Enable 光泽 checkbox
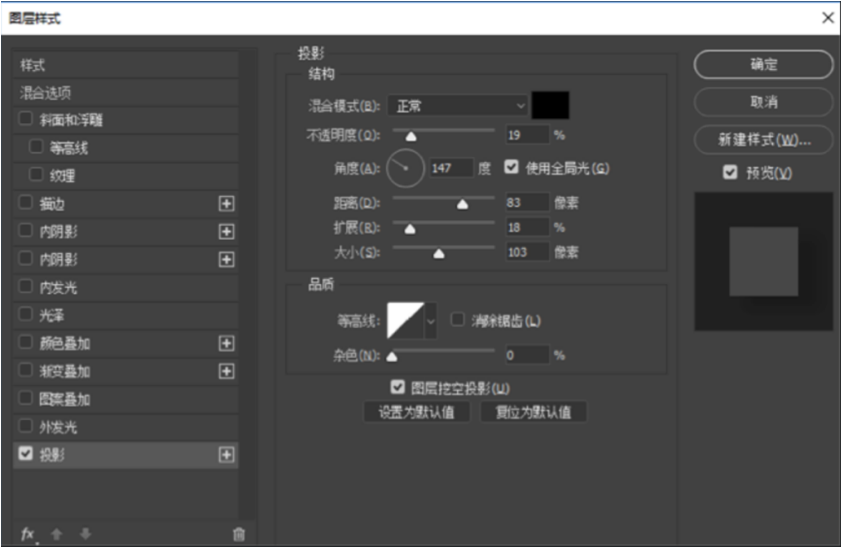842x548 pixels. (25, 313)
